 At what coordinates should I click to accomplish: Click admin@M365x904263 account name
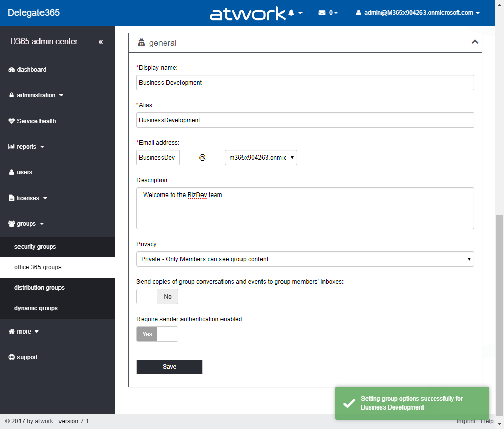(418, 13)
